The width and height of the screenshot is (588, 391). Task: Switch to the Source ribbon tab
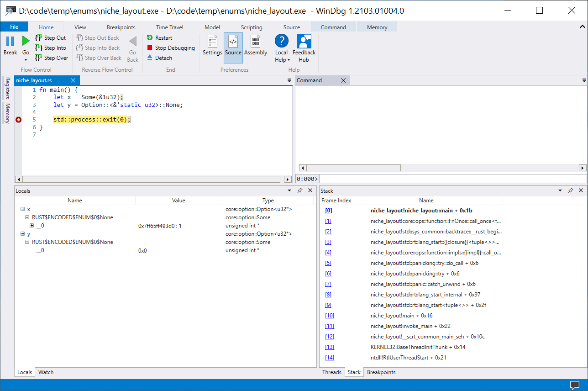(x=292, y=27)
